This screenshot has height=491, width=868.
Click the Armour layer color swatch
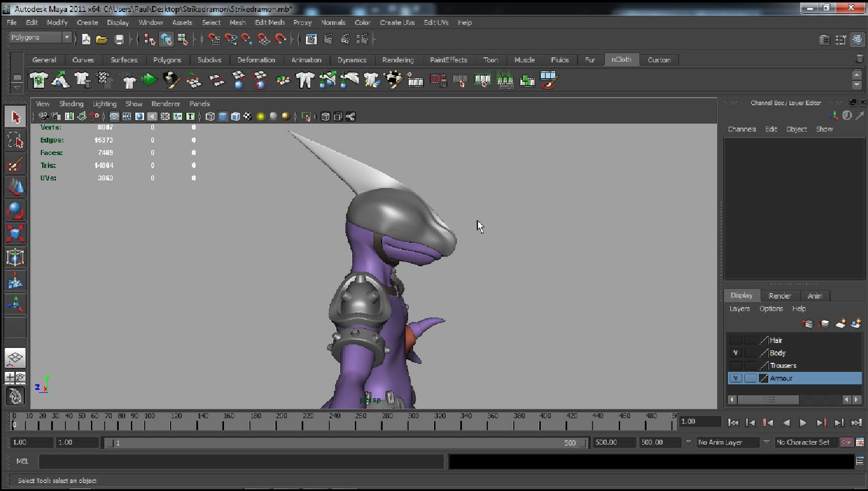(x=764, y=378)
